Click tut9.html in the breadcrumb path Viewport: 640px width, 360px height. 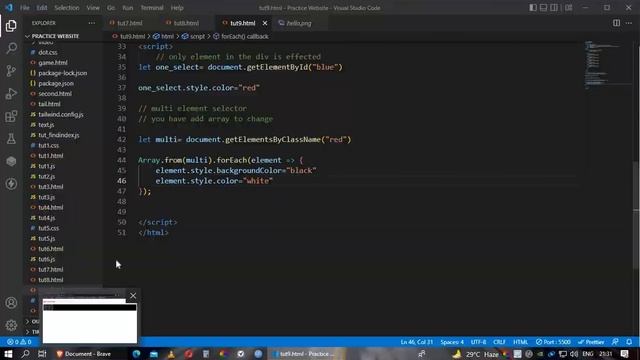(x=133, y=36)
